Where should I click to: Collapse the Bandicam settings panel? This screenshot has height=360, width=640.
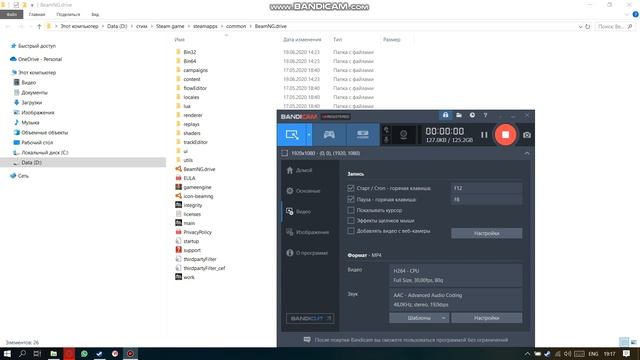click(527, 153)
